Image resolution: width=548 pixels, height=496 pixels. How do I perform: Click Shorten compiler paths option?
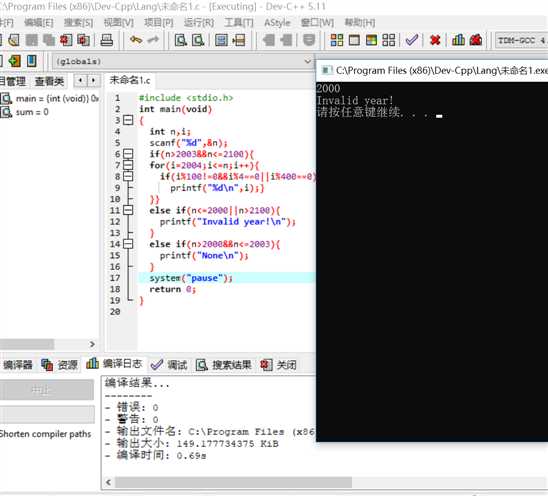click(x=45, y=434)
